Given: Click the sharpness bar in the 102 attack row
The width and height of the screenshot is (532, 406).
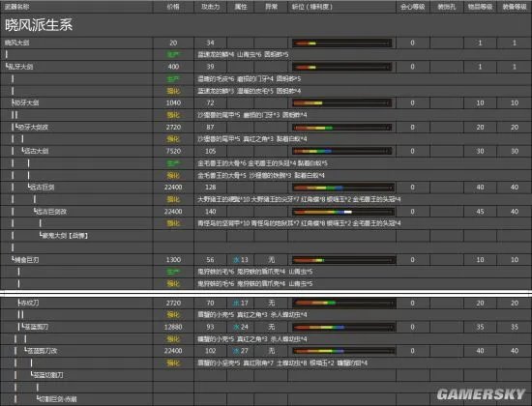Looking at the screenshot, I should pos(344,351).
